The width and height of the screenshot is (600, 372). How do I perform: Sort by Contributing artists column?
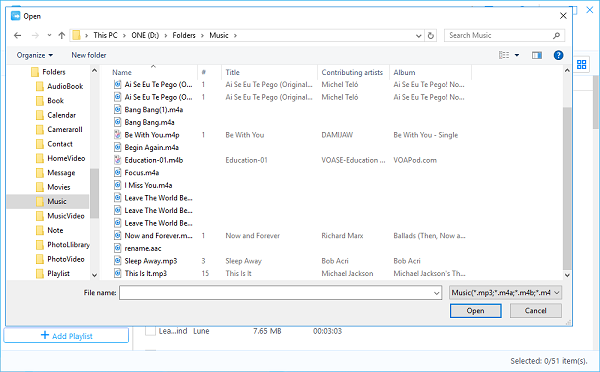click(x=353, y=72)
